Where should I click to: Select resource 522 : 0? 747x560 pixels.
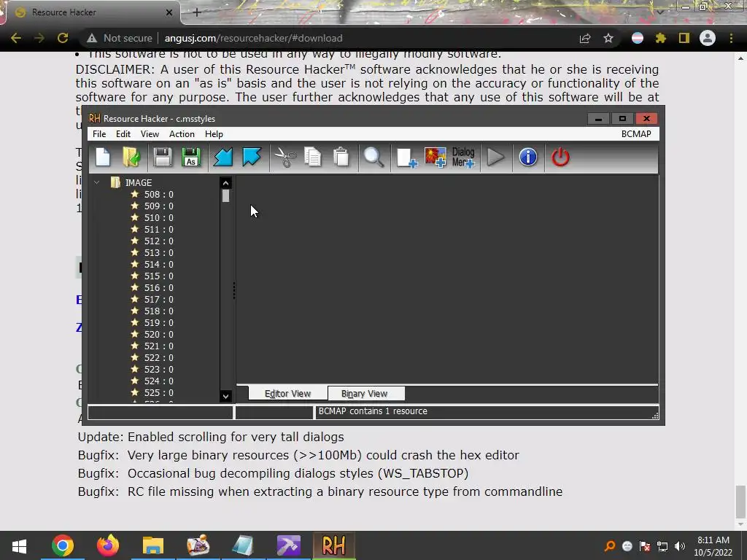click(x=158, y=357)
